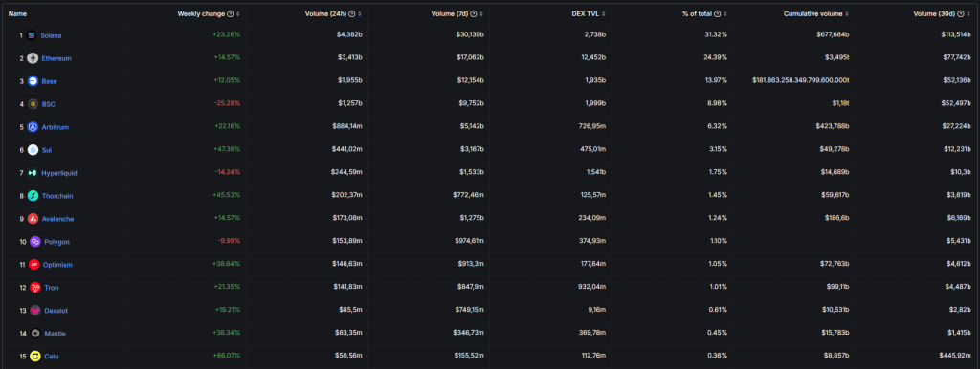Click the Avalanche logo icon
This screenshot has width=980, height=369.
pos(33,219)
